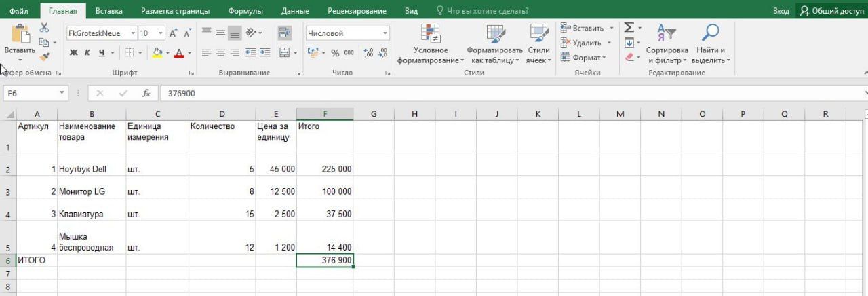The image size is (868, 296).
Task: Click formula bar containing 376900
Action: pos(512,94)
